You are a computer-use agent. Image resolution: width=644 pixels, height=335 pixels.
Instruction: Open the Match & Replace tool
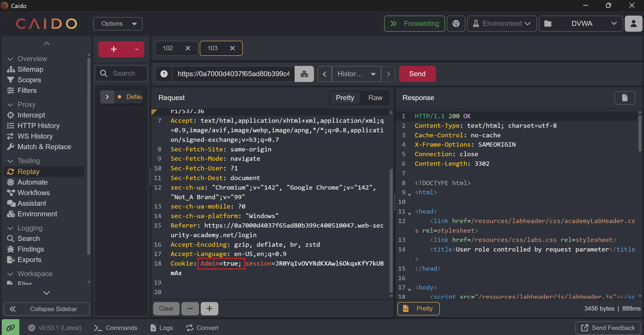point(44,147)
